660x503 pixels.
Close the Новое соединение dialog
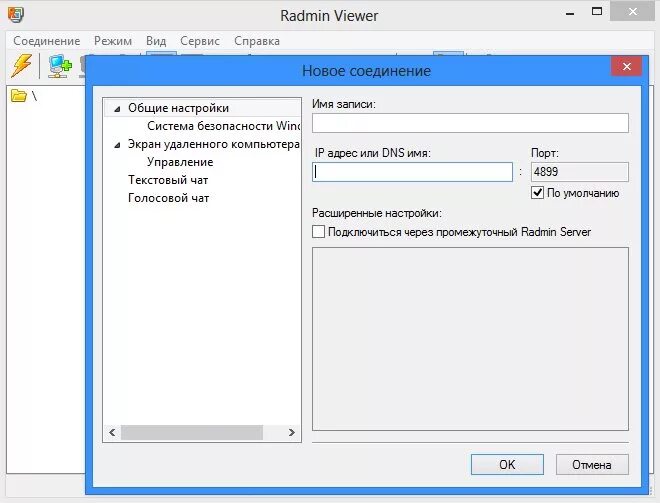pyautogui.click(x=627, y=67)
